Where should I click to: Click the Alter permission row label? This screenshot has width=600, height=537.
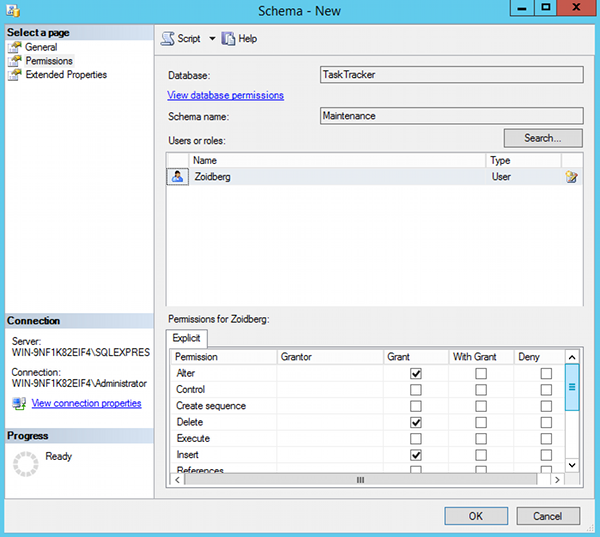point(186,373)
